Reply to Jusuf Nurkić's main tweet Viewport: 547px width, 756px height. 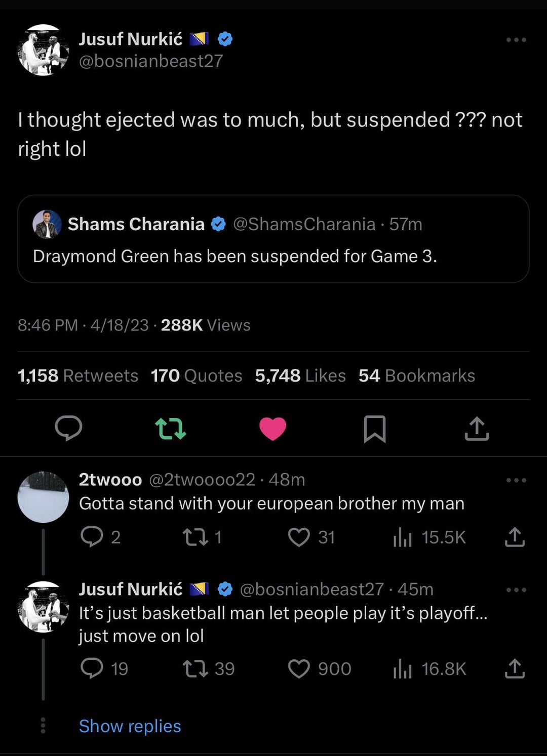pyautogui.click(x=68, y=428)
